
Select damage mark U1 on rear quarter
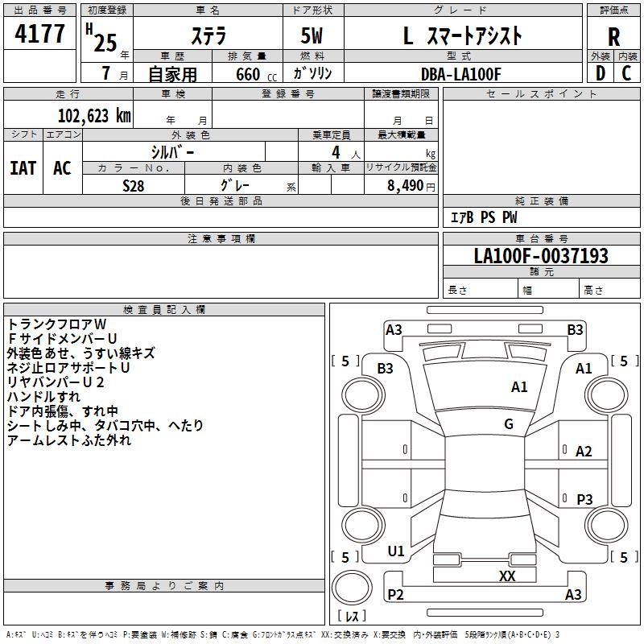coord(396,551)
